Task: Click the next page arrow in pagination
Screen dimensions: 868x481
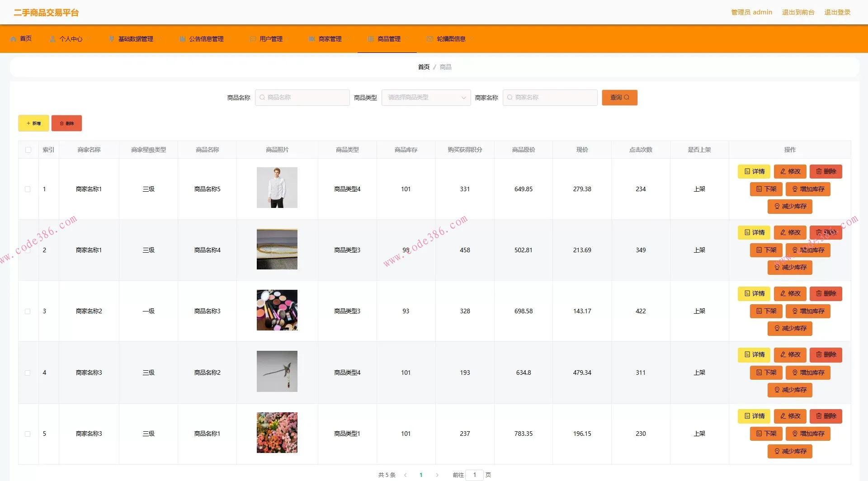Action: [x=437, y=475]
